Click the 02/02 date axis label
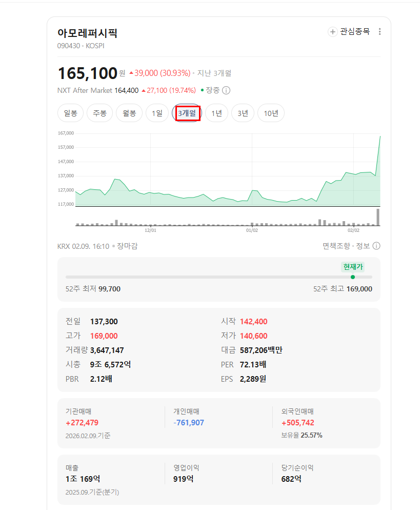The height and width of the screenshot is (510, 420). (x=353, y=230)
